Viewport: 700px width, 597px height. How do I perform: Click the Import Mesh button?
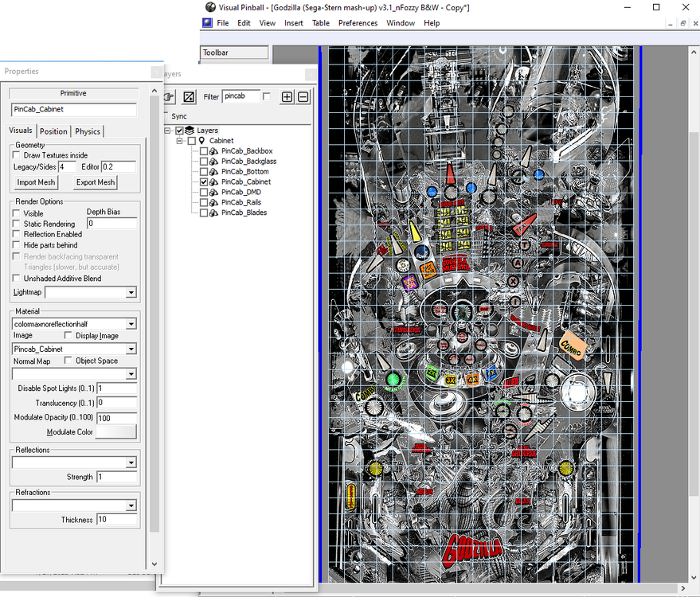click(x=36, y=182)
